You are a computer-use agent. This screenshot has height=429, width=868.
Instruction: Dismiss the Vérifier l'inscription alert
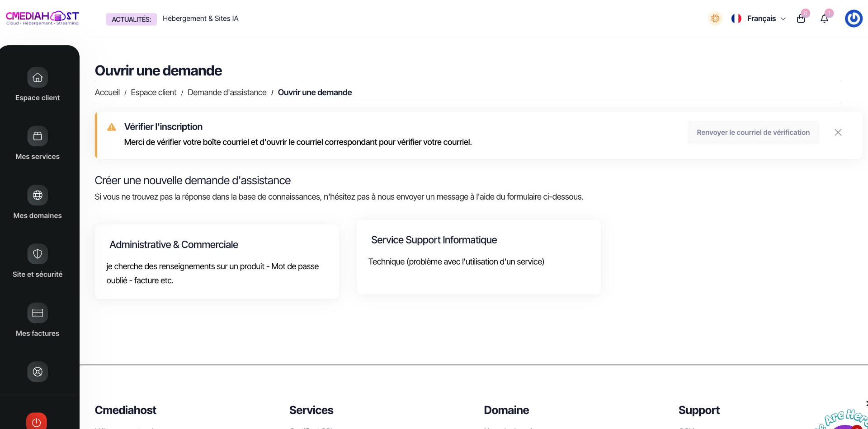click(x=838, y=132)
